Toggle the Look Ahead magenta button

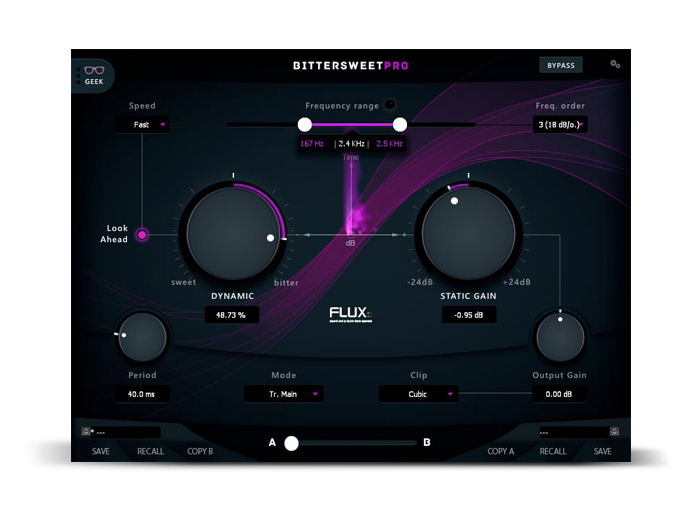coord(142,234)
